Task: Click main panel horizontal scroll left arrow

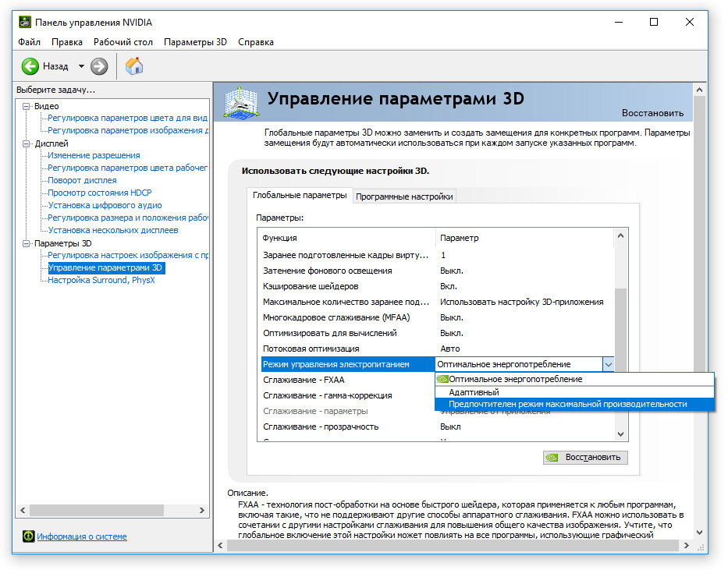Action: 221,546
